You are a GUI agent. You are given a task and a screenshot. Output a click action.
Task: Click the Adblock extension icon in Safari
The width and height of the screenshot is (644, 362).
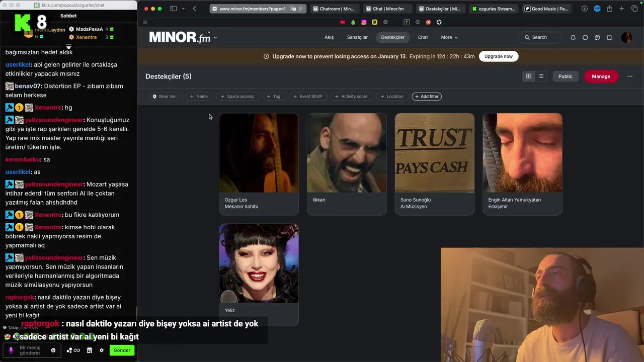[597, 9]
